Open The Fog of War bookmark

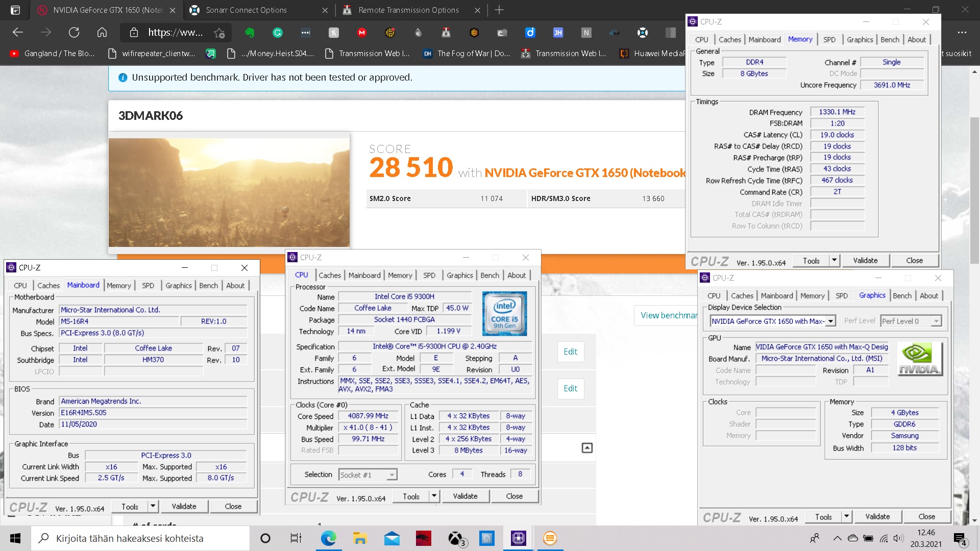[467, 53]
